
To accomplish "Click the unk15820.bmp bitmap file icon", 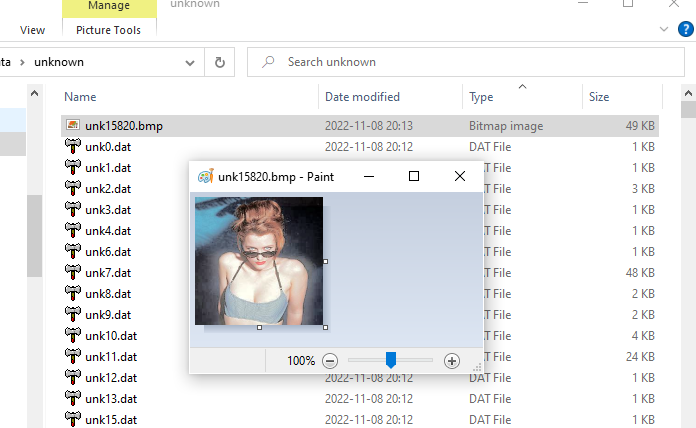I will (x=73, y=126).
